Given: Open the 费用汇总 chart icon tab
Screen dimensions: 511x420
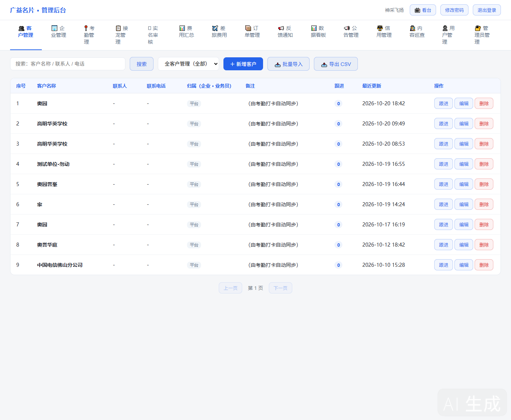Looking at the screenshot, I should 187,32.
